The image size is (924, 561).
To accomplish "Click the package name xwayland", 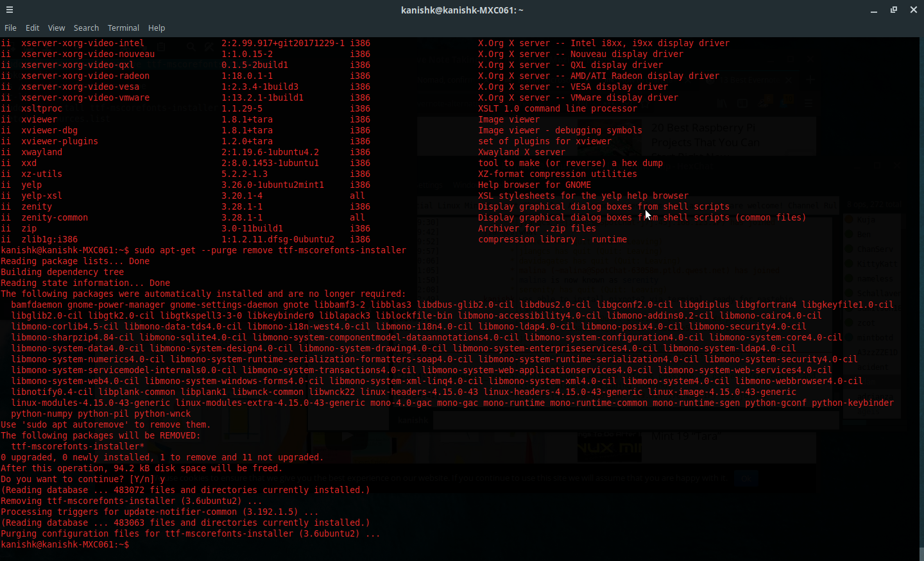I will pyautogui.click(x=42, y=152).
